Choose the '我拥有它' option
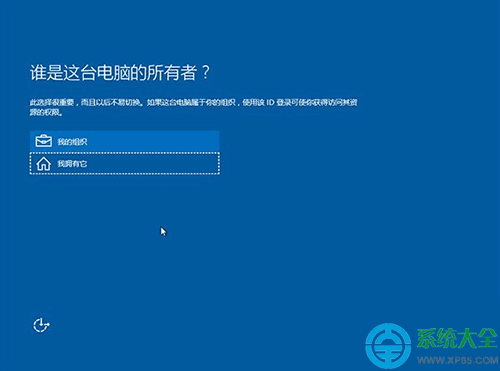This screenshot has height=371, width=500. [x=125, y=163]
